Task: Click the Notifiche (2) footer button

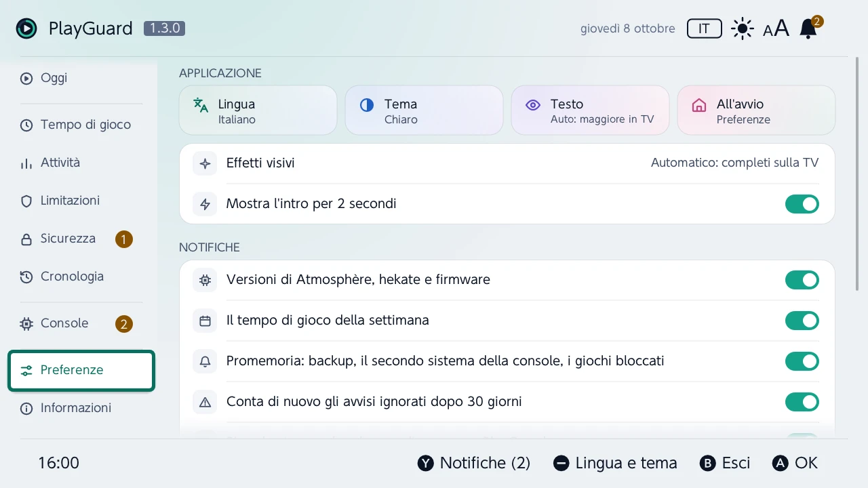Action: point(474,463)
